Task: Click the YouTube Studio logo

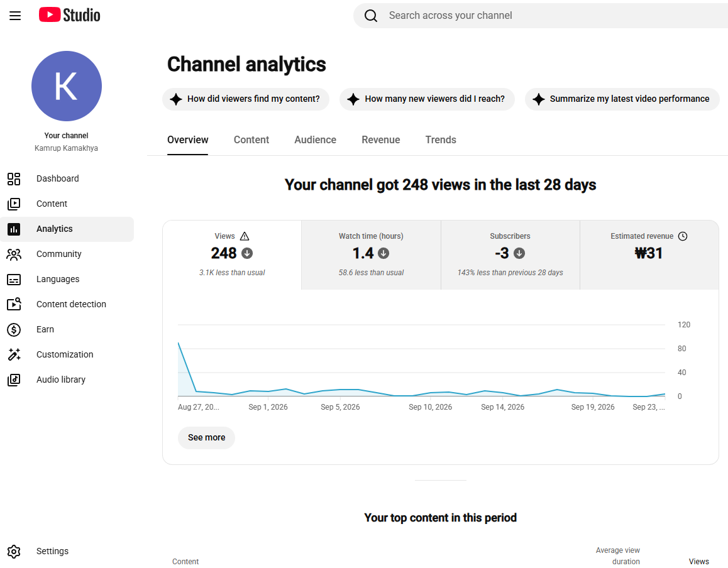Action: pyautogui.click(x=69, y=15)
